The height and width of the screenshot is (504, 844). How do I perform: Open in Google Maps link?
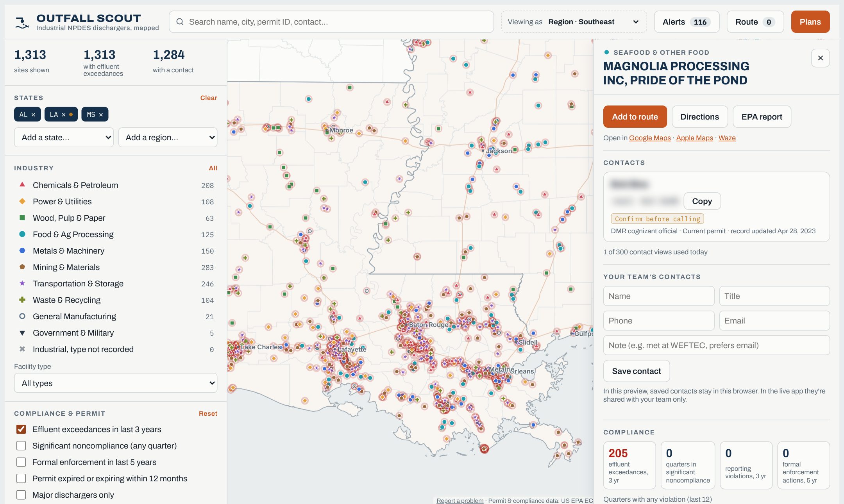[x=650, y=138]
